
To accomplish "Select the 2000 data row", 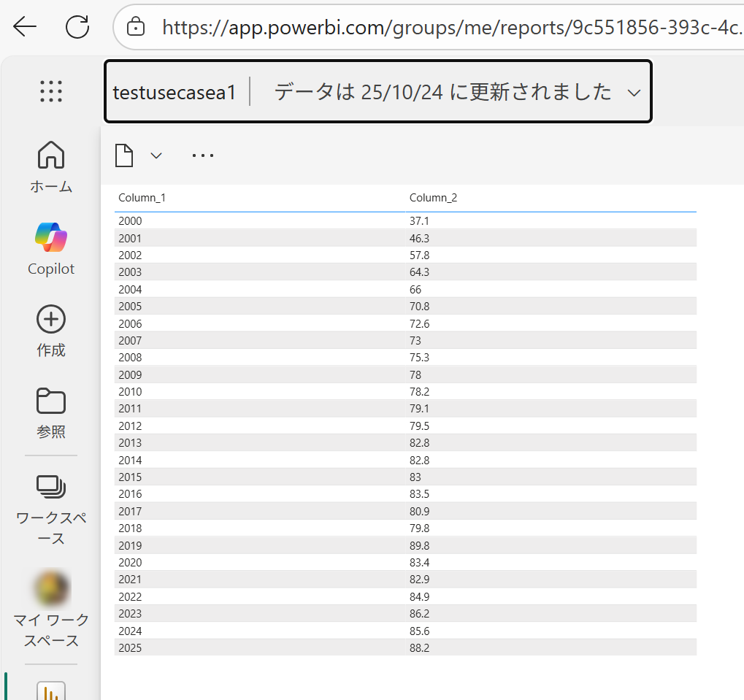I will tap(292, 220).
